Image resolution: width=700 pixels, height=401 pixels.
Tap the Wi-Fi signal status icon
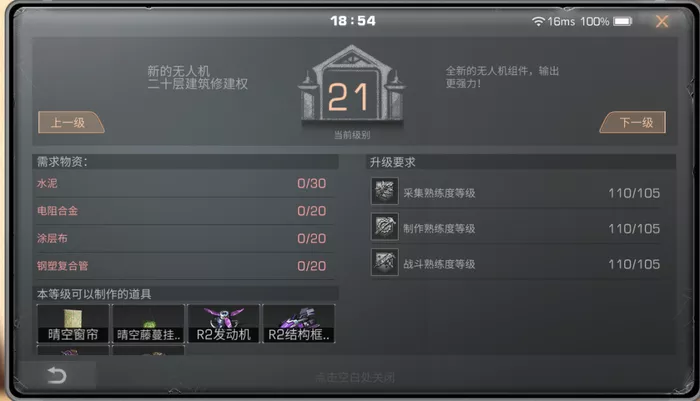pos(538,21)
